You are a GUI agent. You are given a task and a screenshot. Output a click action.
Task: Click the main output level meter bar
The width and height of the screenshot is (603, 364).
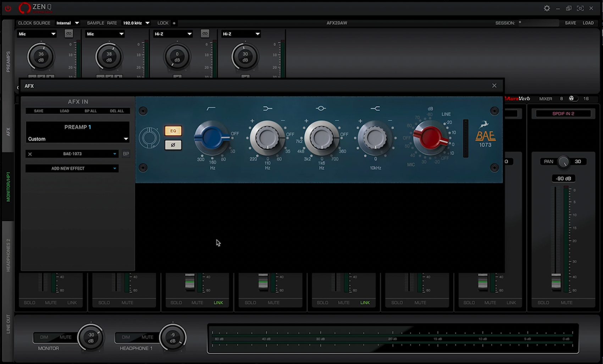coord(393,338)
